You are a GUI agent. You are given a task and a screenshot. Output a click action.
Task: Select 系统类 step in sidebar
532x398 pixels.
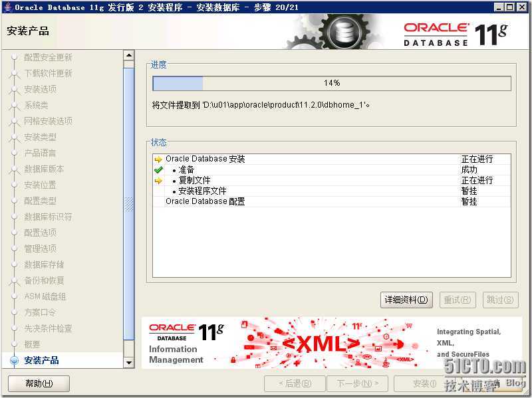36,106
